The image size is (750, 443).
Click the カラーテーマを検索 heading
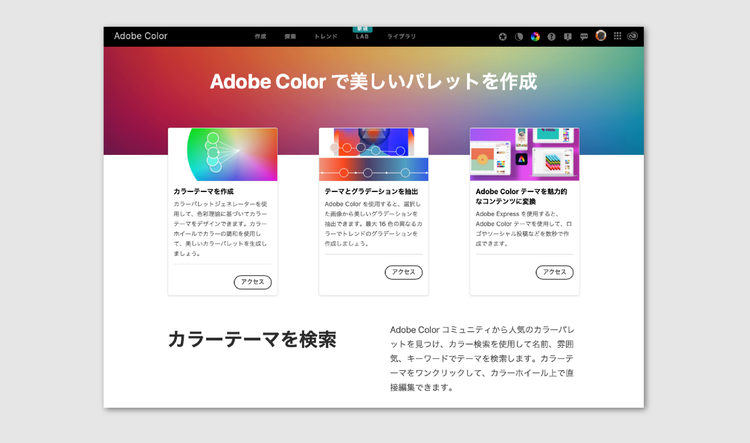coord(252,339)
